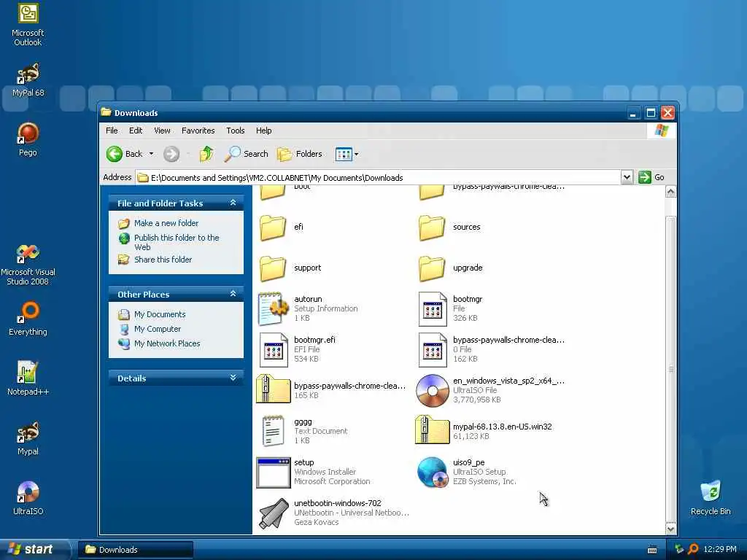
Task: Click the Everything search tray icon
Action: point(693,550)
